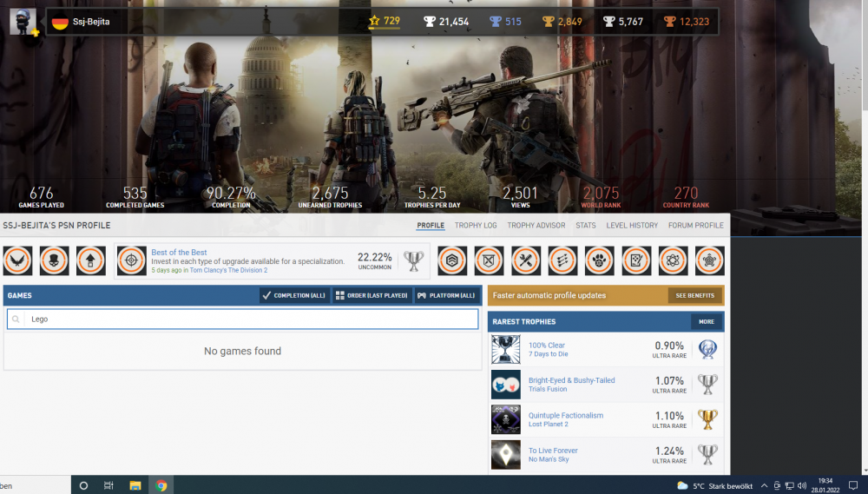Go to the Level History tab

click(632, 226)
